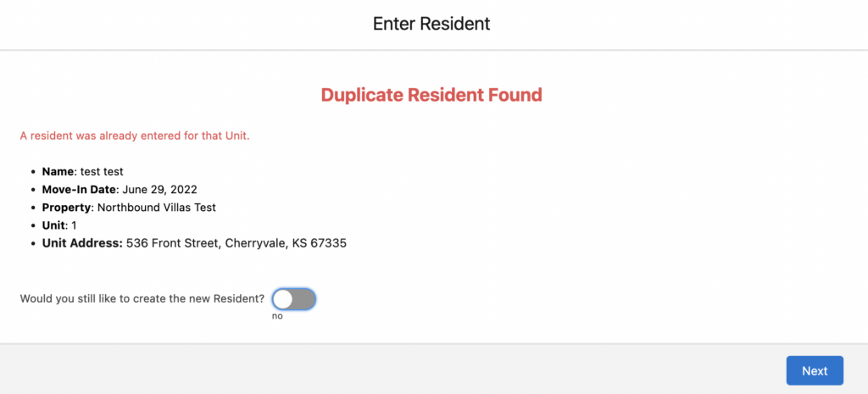
Task: Click the bullet point beside Unit Address
Action: point(34,243)
